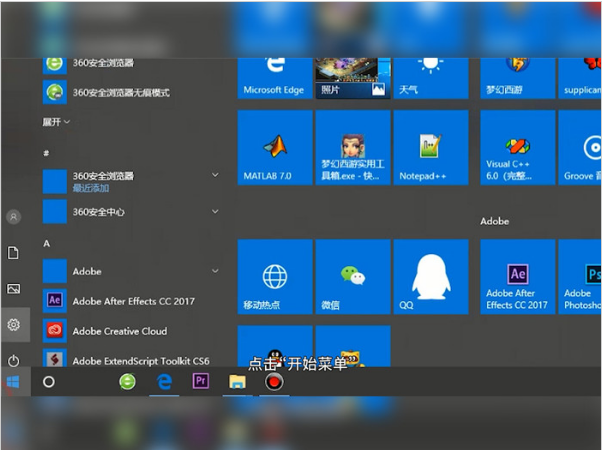The width and height of the screenshot is (602, 450).
Task: Open the Mobile Hotspot (移动热点) tile
Action: click(275, 277)
